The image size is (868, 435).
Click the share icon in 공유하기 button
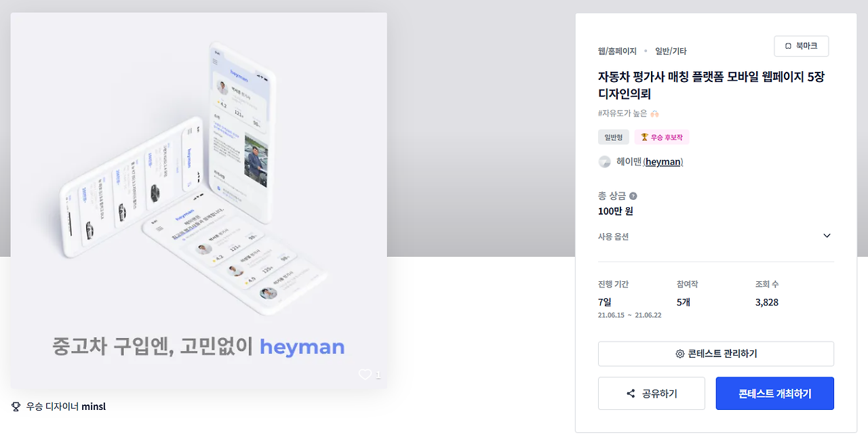coord(631,394)
